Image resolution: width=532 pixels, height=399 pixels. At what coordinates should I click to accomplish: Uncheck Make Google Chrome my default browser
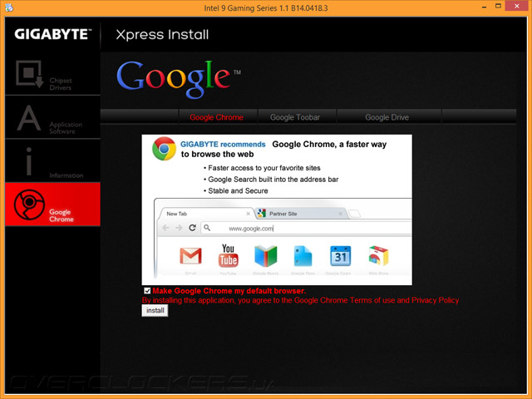147,291
